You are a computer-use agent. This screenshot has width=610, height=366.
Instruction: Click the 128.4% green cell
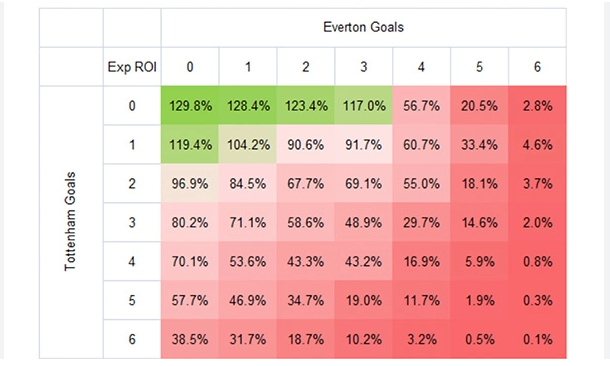pyautogui.click(x=248, y=105)
